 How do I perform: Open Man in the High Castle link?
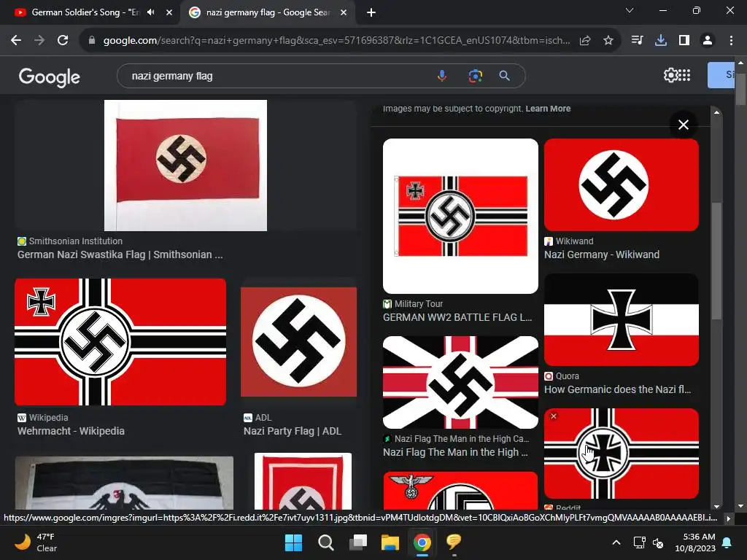(455, 452)
